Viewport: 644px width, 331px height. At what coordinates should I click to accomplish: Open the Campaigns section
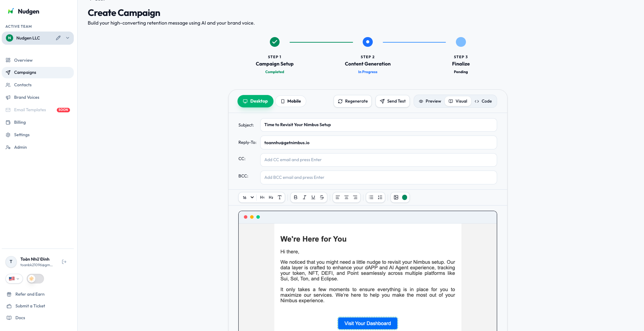(38, 72)
